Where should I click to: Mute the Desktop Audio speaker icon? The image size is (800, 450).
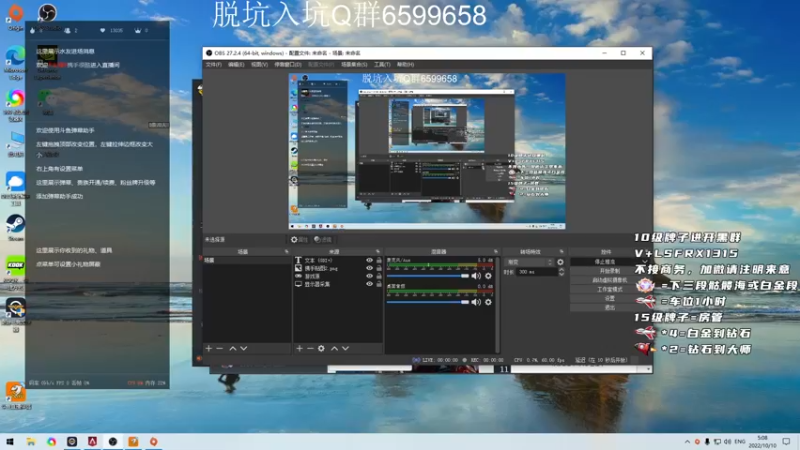(x=476, y=302)
